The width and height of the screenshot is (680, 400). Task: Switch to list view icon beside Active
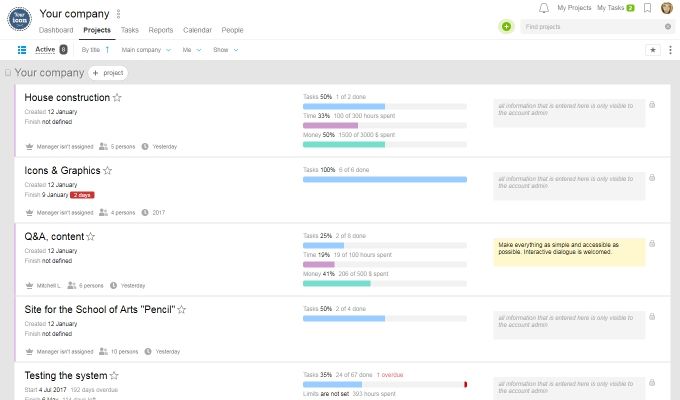(x=22, y=49)
